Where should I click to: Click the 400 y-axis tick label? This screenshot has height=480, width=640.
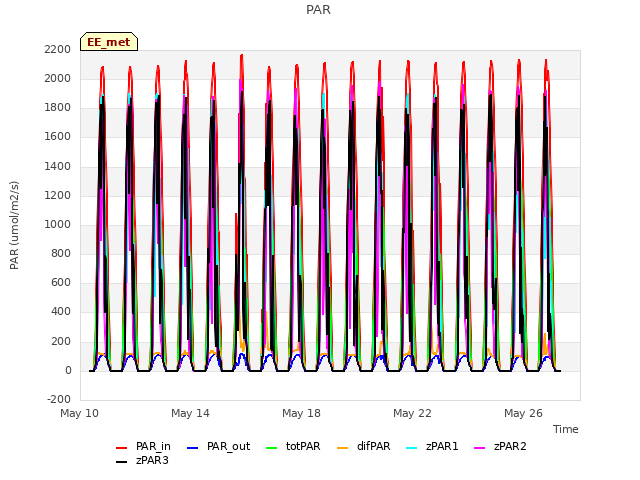click(61, 312)
